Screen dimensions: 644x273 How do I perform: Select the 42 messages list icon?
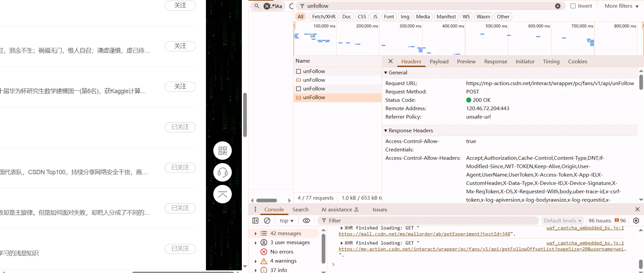point(264,233)
